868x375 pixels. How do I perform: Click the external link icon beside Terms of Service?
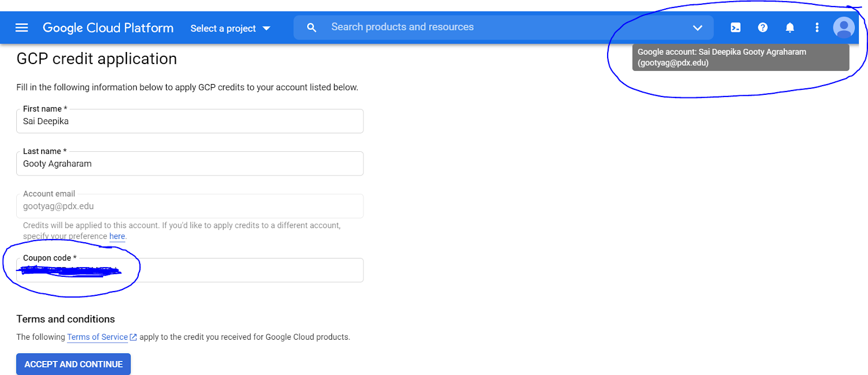[133, 337]
